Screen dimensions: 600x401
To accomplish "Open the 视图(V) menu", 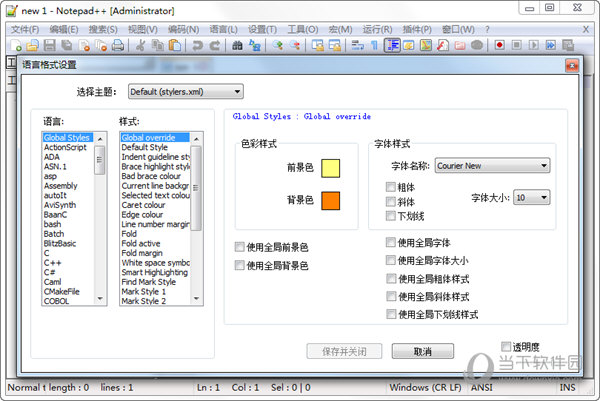I will click(x=143, y=29).
